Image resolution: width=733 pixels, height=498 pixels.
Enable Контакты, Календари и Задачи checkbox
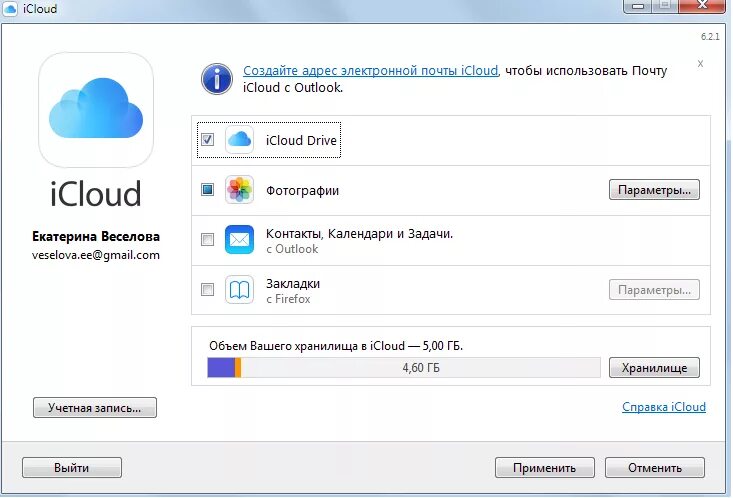click(208, 239)
